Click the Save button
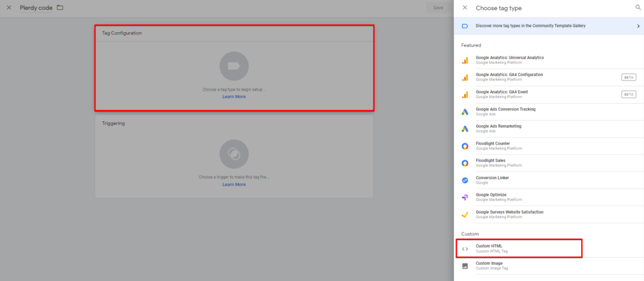This screenshot has width=644, height=281. (438, 8)
